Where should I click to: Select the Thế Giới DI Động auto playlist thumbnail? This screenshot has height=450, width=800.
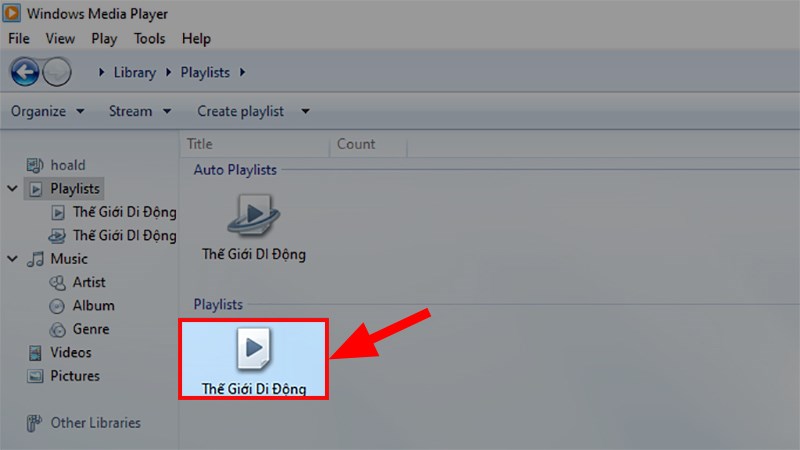254,214
